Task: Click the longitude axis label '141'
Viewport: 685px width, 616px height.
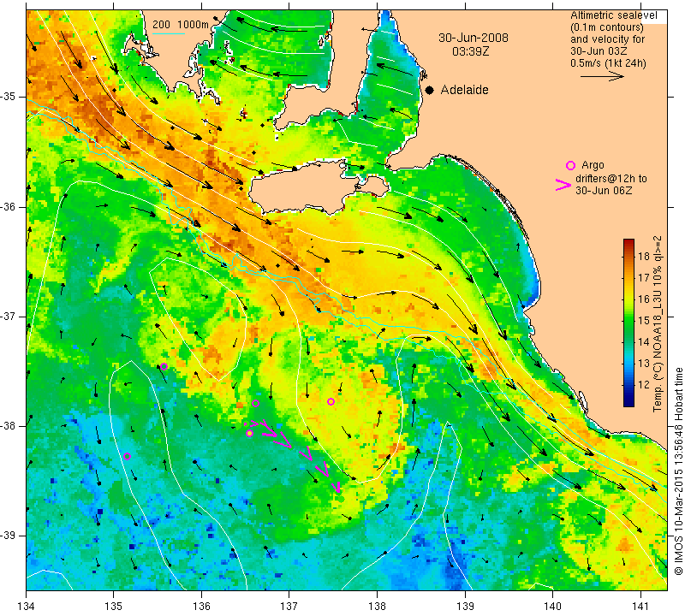Action: (640, 607)
